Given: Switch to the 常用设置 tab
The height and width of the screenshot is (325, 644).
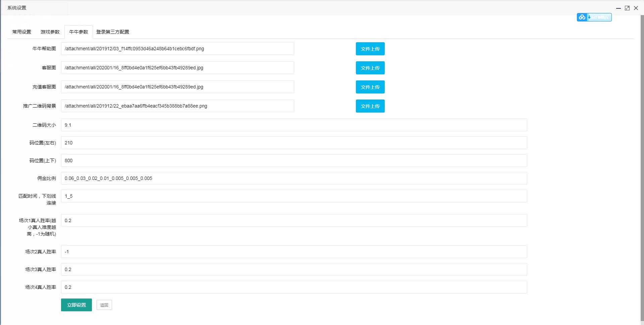Looking at the screenshot, I should point(21,32).
